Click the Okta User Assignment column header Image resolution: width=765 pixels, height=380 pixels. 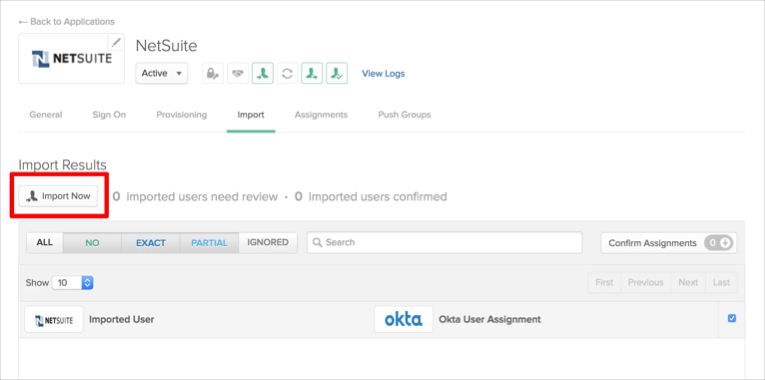pos(490,320)
